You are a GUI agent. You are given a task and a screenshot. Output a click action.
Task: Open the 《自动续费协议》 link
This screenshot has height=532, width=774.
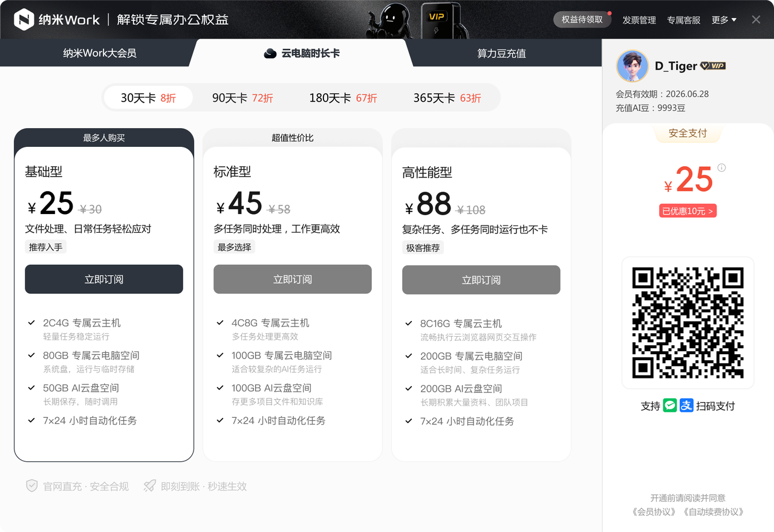(714, 511)
